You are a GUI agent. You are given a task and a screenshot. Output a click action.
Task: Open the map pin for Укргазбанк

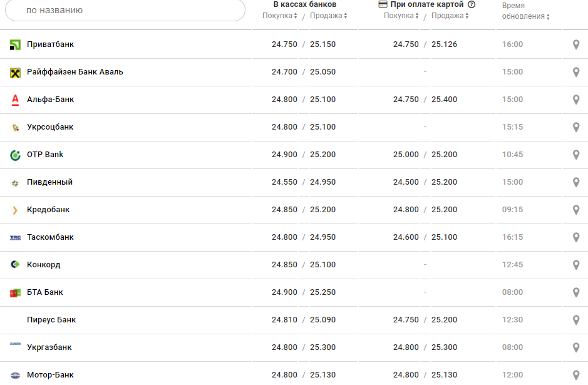tap(576, 347)
